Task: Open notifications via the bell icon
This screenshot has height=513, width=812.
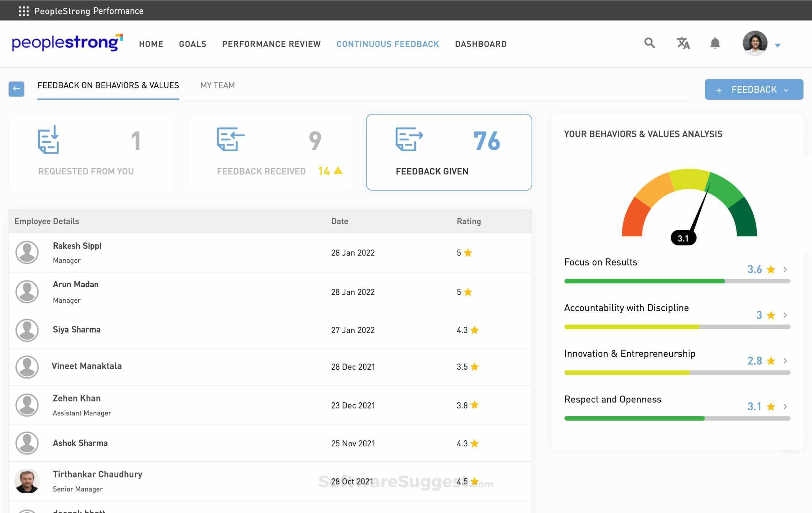Action: [x=715, y=43]
